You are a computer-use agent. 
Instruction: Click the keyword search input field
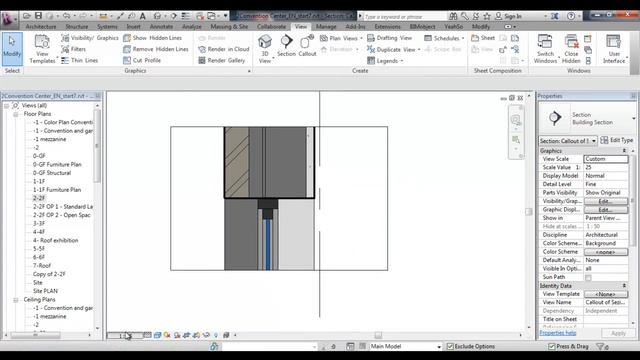[x=404, y=17]
